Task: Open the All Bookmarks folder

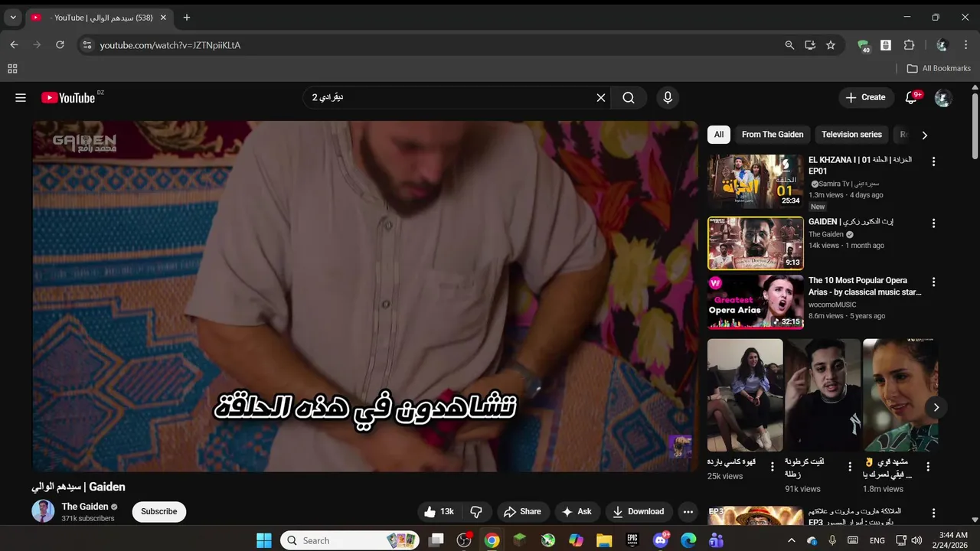Action: point(939,69)
